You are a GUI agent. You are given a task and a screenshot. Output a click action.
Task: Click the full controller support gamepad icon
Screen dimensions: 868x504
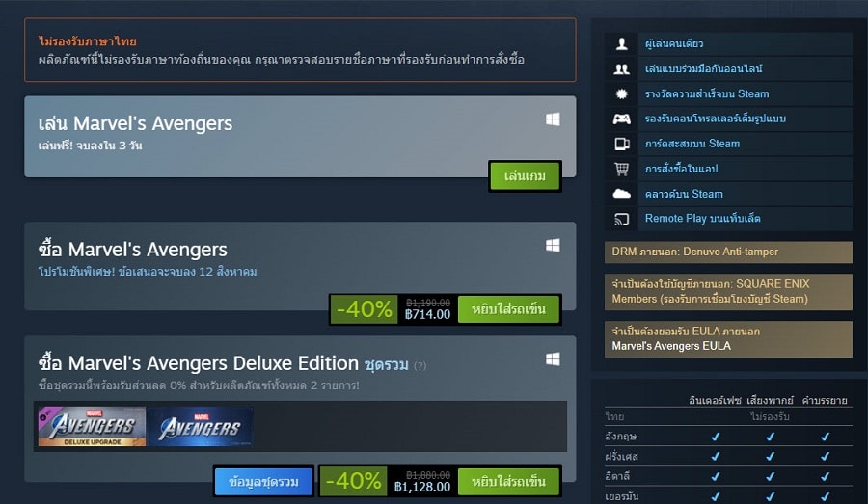click(622, 119)
